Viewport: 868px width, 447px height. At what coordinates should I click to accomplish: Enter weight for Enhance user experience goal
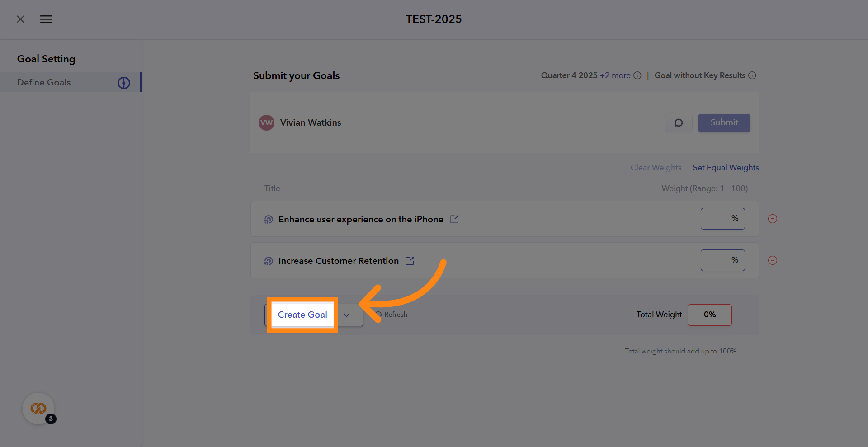pos(717,219)
